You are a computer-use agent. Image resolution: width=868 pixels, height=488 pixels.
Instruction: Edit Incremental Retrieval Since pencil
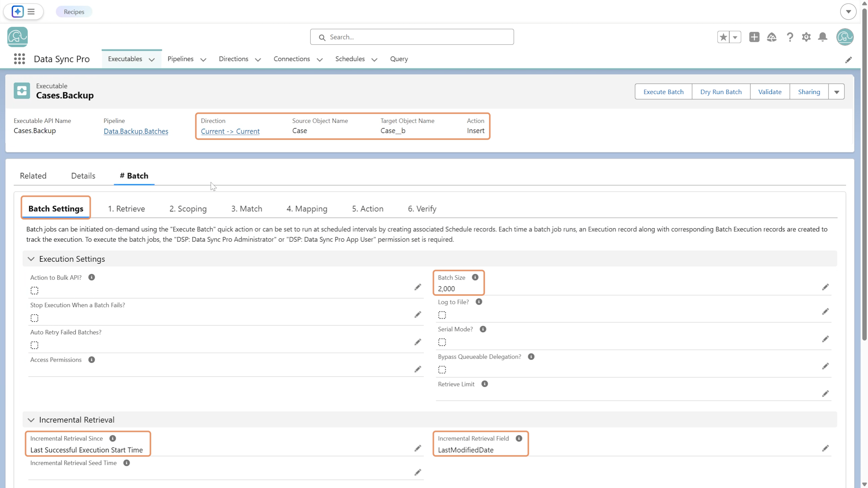point(417,448)
